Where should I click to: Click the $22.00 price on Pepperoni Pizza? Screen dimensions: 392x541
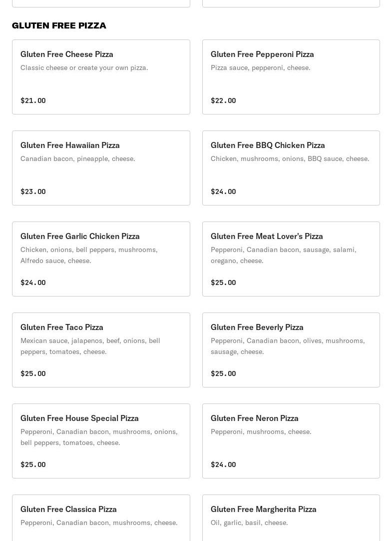(223, 100)
